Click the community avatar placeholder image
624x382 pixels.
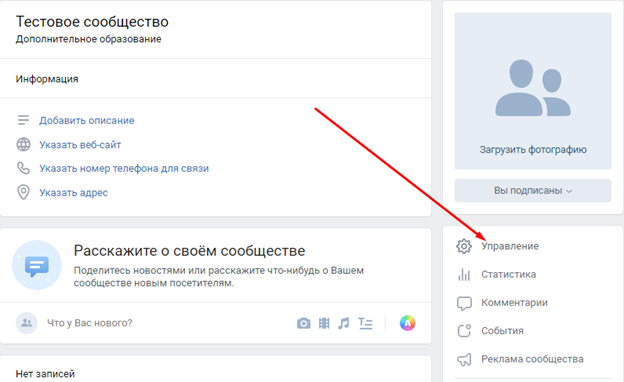[533, 91]
